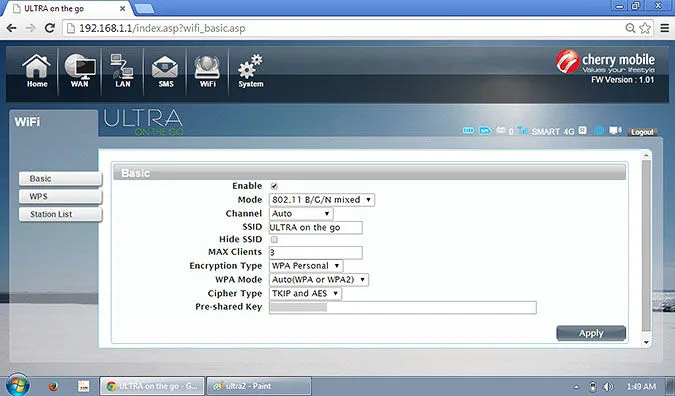Image resolution: width=675 pixels, height=396 pixels.
Task: Click the browser forward arrow
Action: [x=31, y=28]
